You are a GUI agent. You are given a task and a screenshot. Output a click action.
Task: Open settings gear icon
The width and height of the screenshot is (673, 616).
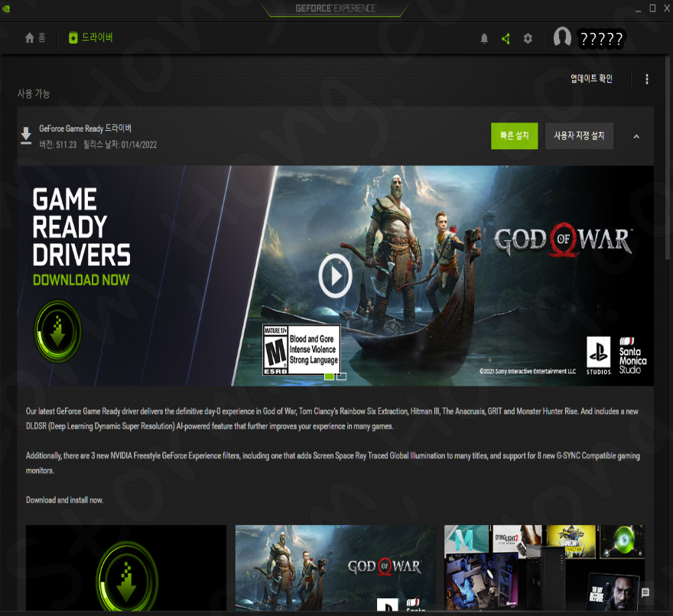coord(528,39)
